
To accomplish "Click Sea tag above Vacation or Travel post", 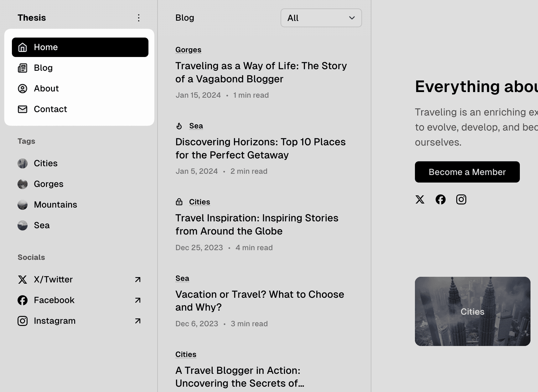I will click(x=182, y=278).
